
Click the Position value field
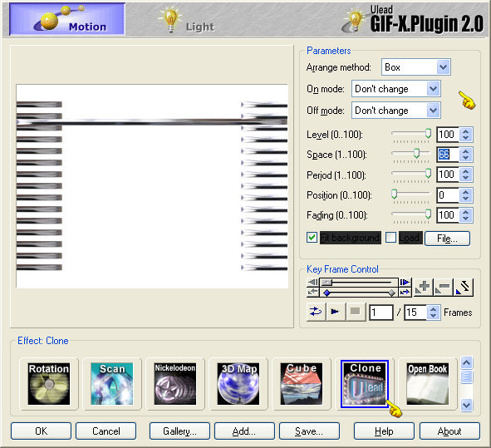click(x=448, y=194)
